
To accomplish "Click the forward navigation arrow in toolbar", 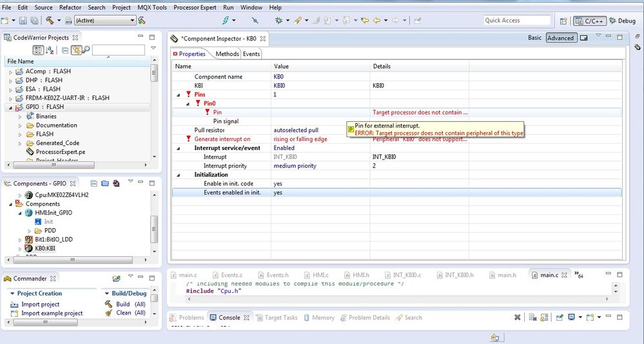I will 395,20.
